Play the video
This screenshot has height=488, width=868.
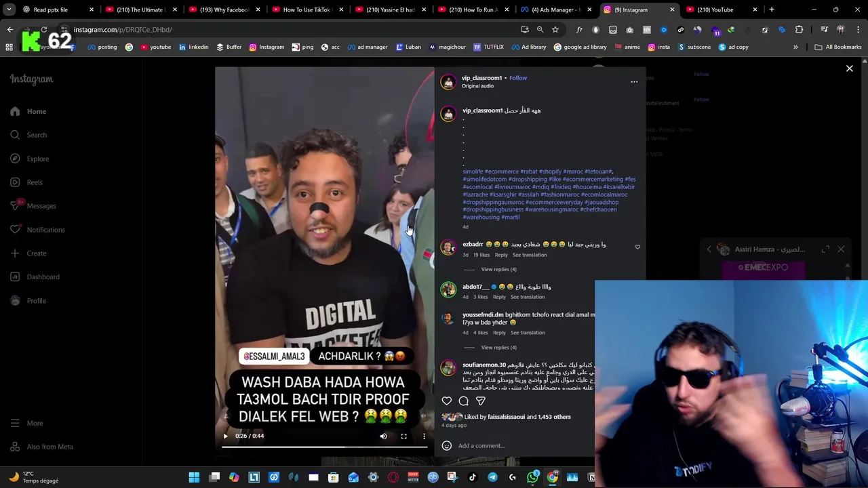(225, 436)
